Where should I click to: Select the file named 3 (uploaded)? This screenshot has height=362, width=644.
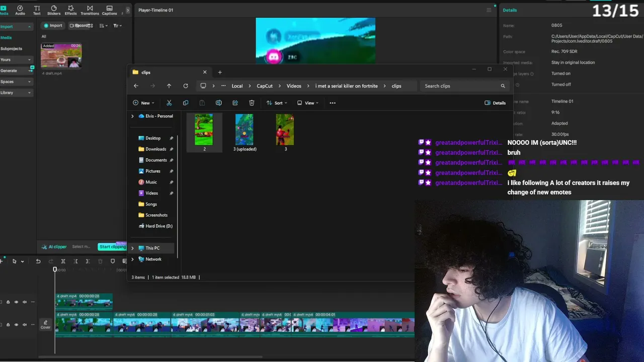point(245,132)
